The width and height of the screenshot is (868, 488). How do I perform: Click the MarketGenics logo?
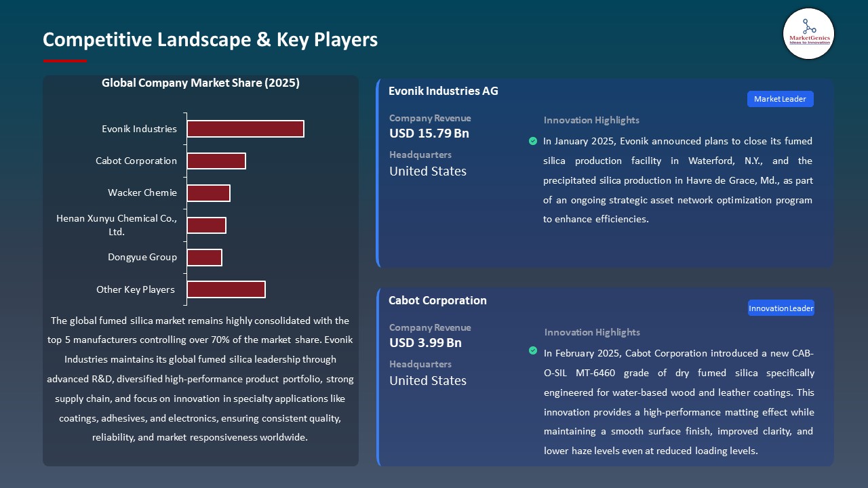808,33
